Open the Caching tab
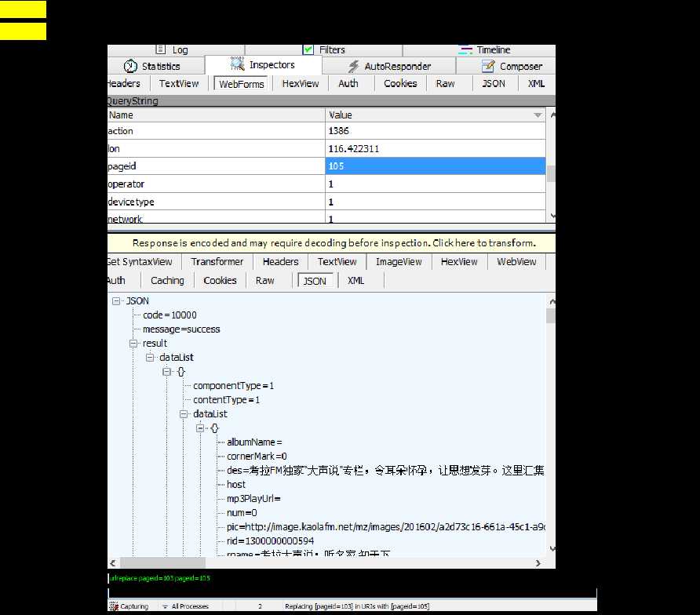 (167, 281)
